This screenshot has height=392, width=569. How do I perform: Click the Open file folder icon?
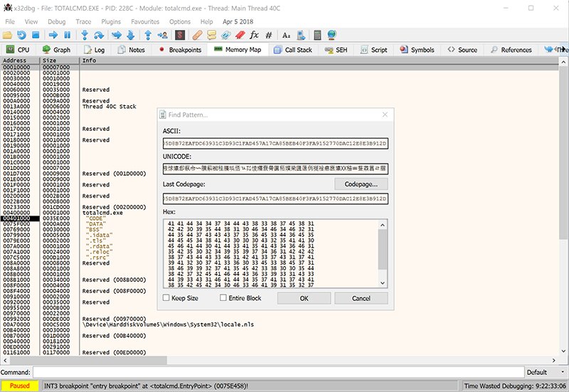pos(7,35)
